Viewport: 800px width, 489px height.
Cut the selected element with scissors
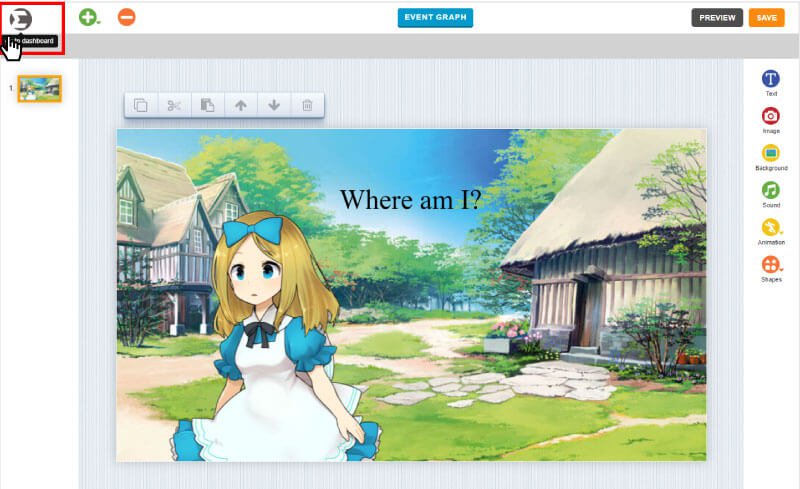[174, 105]
